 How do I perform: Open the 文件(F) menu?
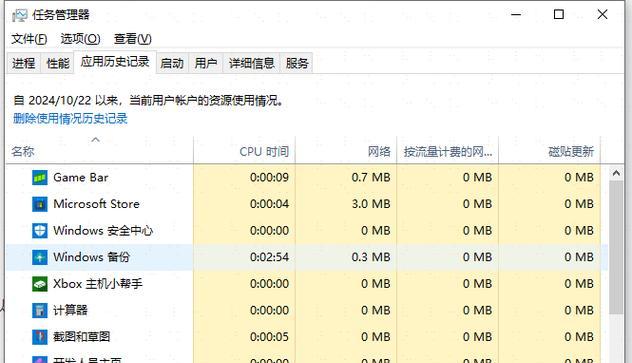point(29,39)
